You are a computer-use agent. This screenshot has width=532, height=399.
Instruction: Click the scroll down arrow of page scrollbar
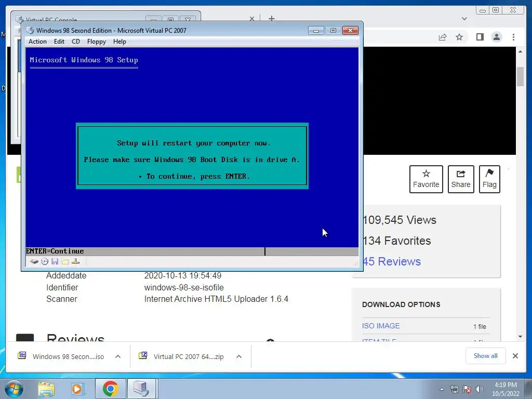(521, 337)
